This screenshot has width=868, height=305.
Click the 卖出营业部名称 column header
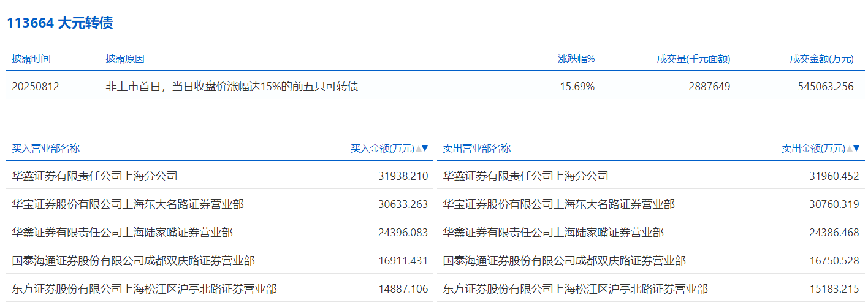point(477,149)
